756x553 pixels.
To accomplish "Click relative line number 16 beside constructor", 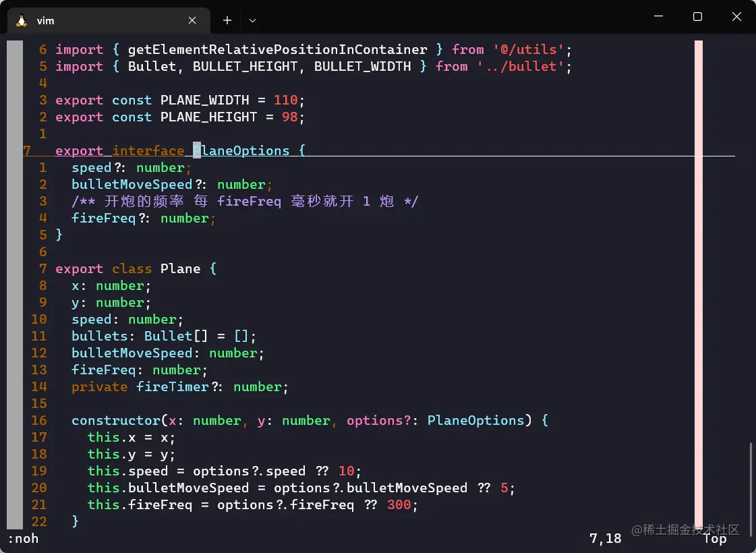I will click(39, 420).
